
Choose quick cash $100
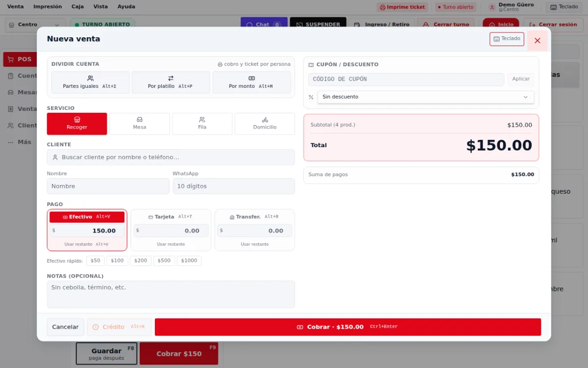tap(117, 261)
